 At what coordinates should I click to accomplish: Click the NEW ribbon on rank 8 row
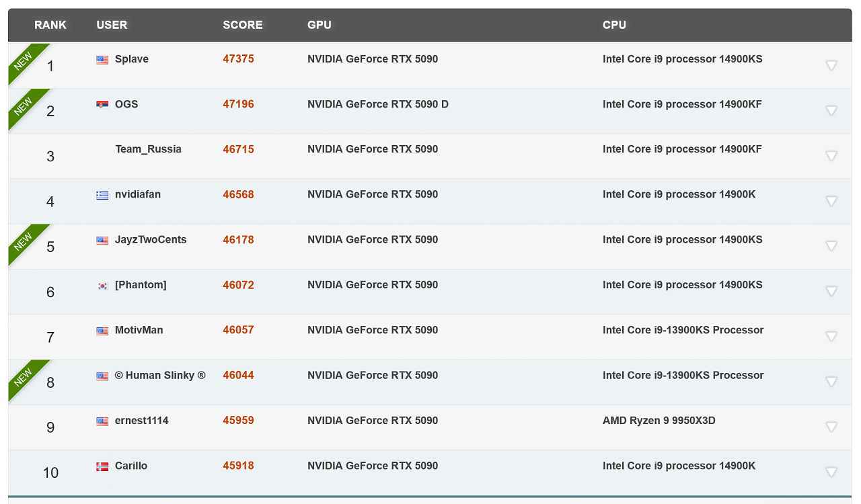point(24,376)
